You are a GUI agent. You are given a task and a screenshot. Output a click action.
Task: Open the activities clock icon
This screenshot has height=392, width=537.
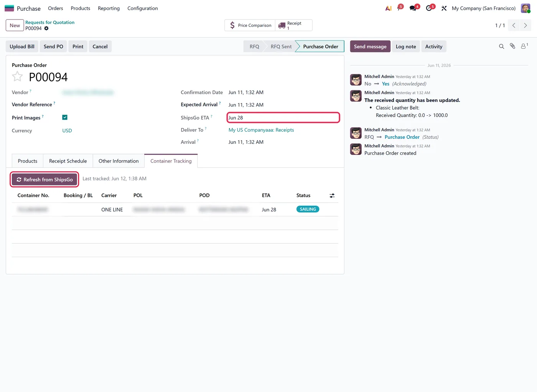(x=430, y=8)
